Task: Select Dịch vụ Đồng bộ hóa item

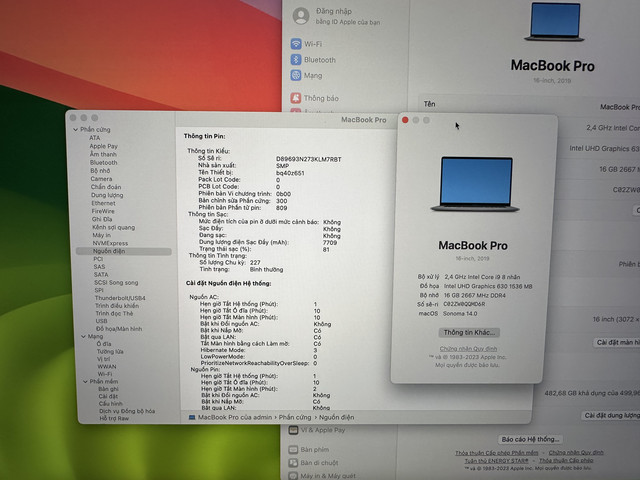Action: click(127, 411)
